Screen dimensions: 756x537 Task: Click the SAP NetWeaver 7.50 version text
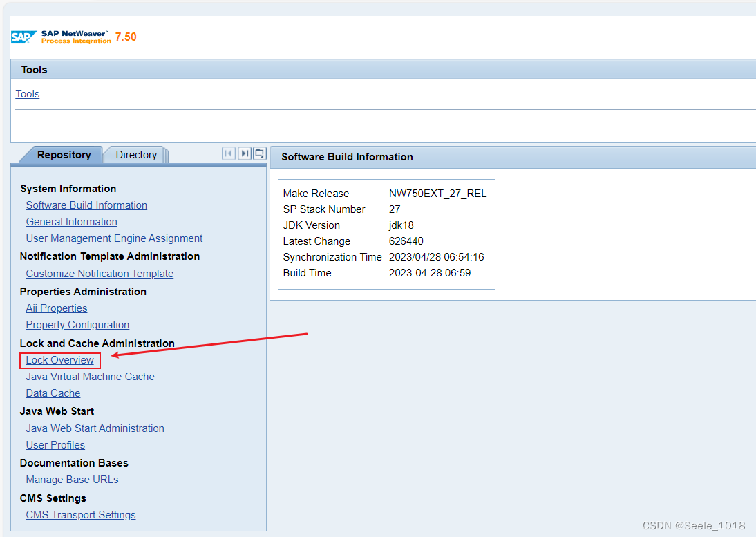126,37
